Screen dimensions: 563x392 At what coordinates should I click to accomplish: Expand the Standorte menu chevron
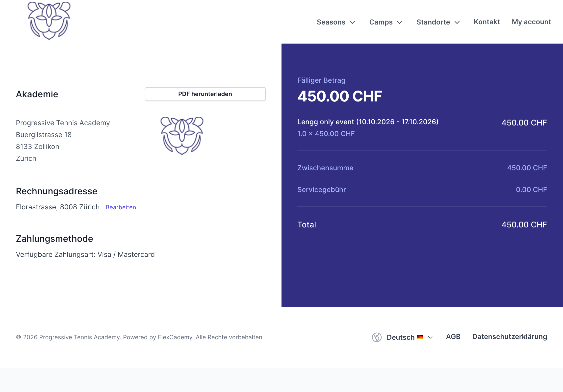457,23
